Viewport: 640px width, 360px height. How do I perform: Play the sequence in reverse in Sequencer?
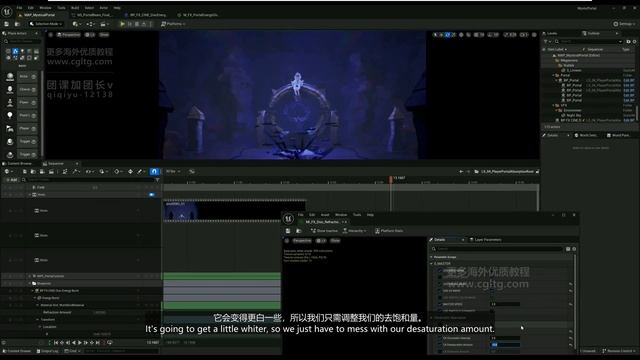click(74, 342)
